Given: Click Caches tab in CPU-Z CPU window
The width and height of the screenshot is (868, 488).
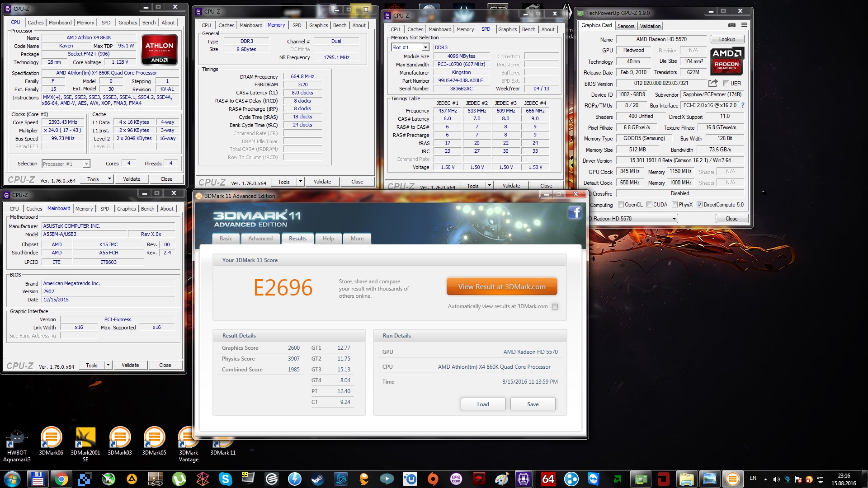Looking at the screenshot, I should pos(35,23).
